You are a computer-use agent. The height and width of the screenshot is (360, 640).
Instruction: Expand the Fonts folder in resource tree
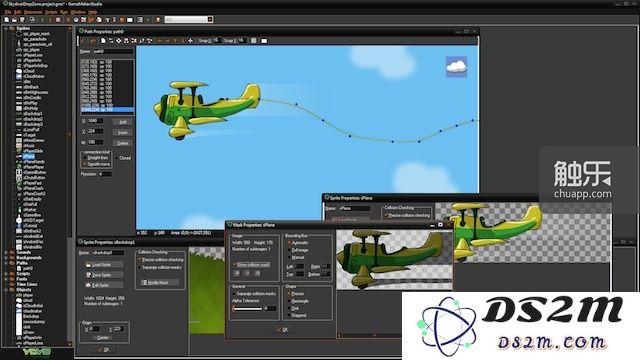6,279
